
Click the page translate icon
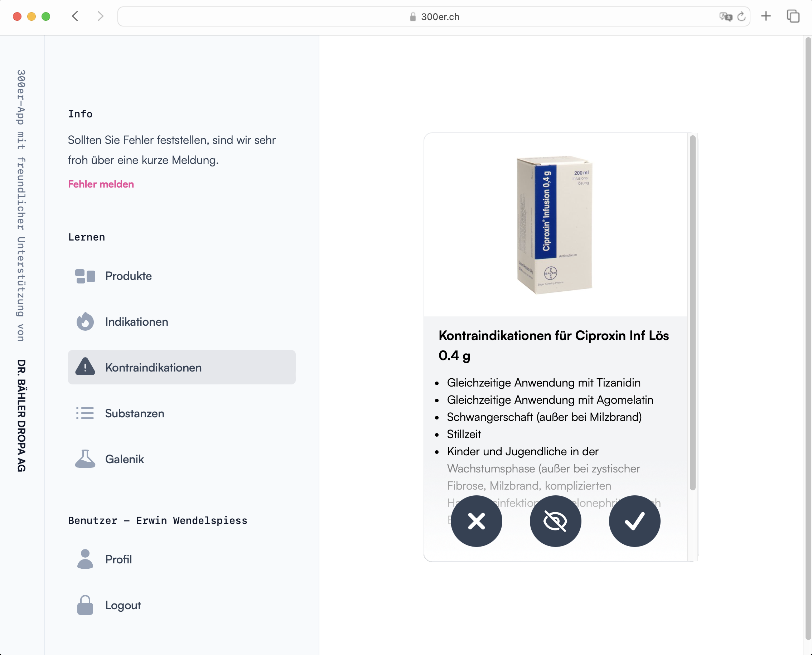(725, 16)
